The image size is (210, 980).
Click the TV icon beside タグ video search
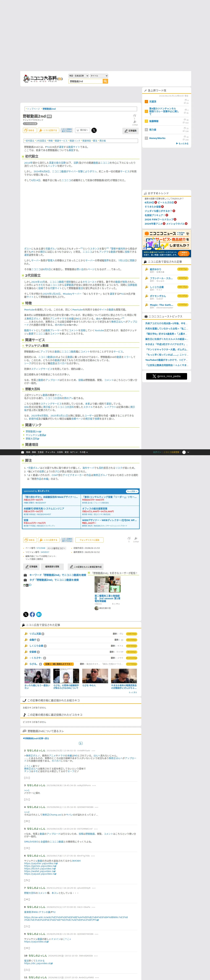[x=26, y=580]
